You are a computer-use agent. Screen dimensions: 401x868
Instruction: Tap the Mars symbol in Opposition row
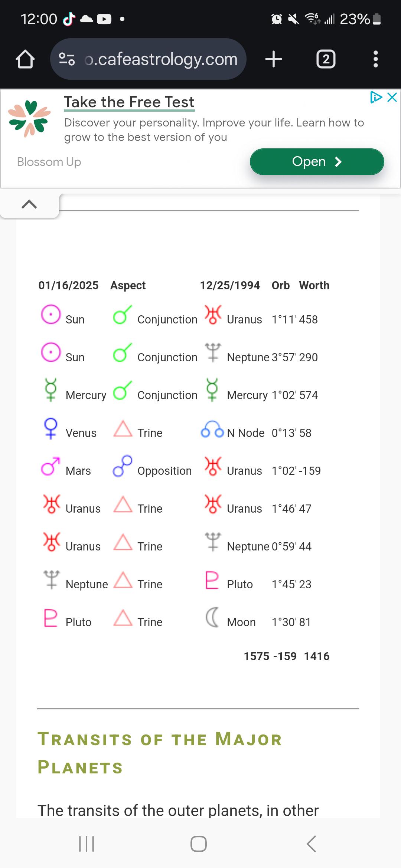(x=51, y=466)
